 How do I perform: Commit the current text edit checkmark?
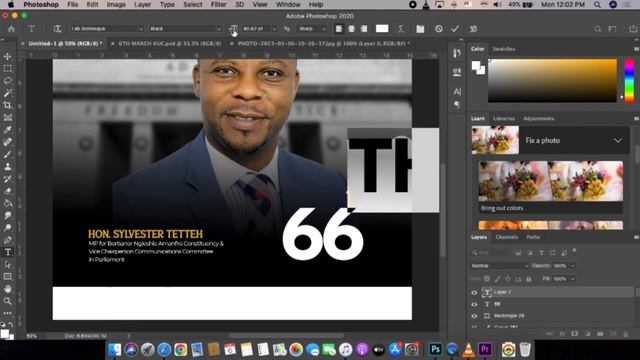coord(455,29)
